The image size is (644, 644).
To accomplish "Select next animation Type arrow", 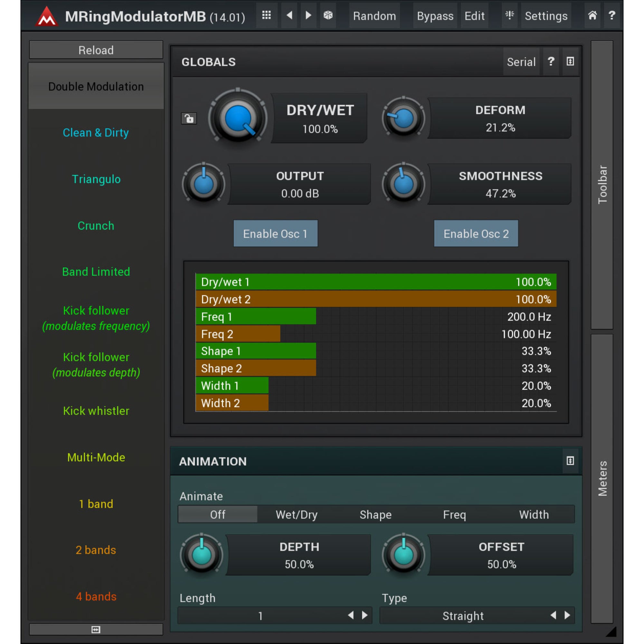I will (567, 615).
